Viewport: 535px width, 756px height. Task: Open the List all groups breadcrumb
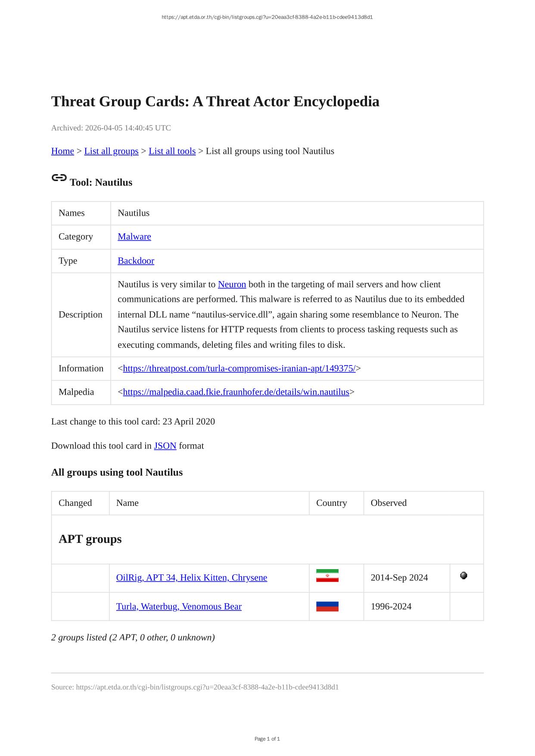coord(111,151)
